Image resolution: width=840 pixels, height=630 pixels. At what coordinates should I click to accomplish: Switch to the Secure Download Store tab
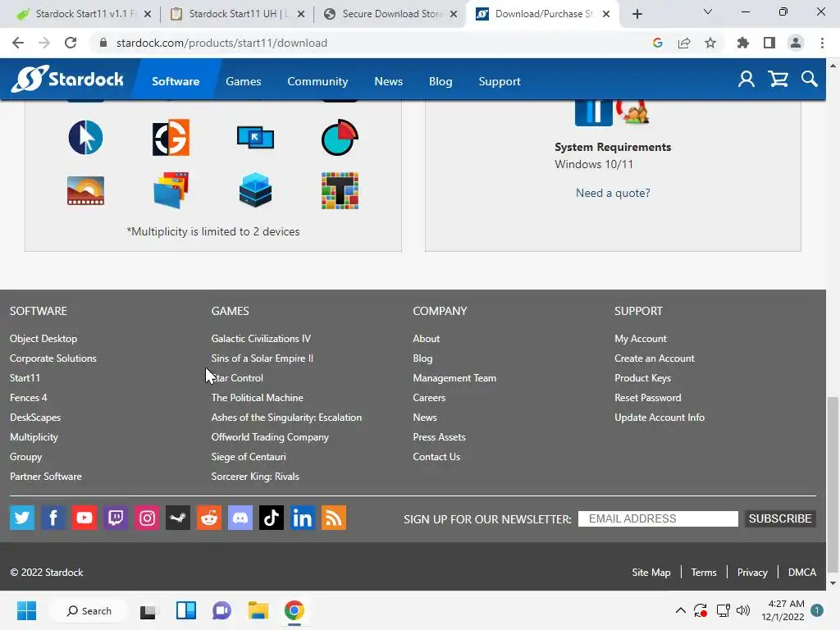392,14
